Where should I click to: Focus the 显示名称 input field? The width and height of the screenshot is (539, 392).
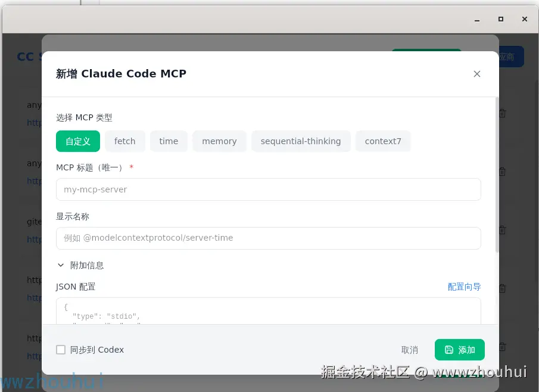click(269, 238)
